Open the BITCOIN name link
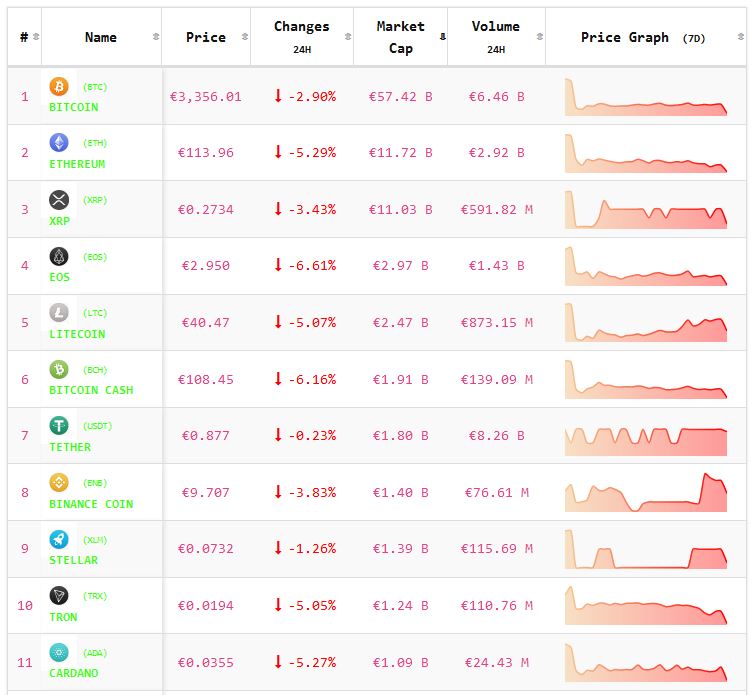The width and height of the screenshot is (755, 695). pyautogui.click(x=74, y=107)
